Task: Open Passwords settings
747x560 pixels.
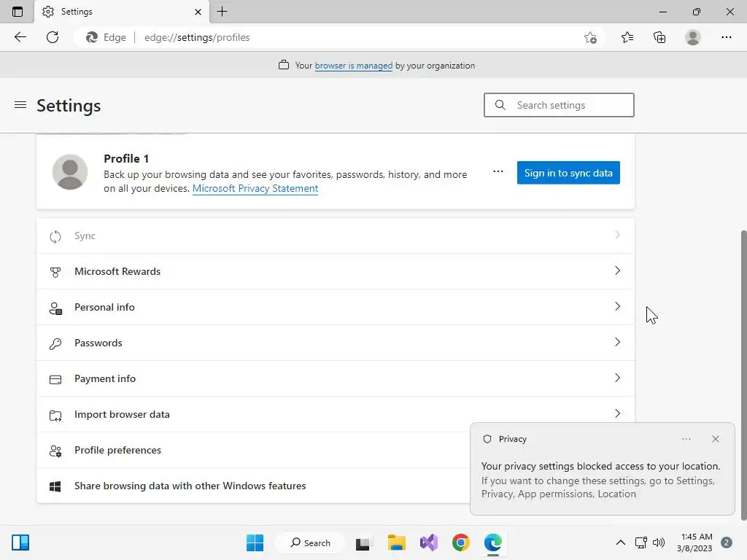Action: coord(336,343)
